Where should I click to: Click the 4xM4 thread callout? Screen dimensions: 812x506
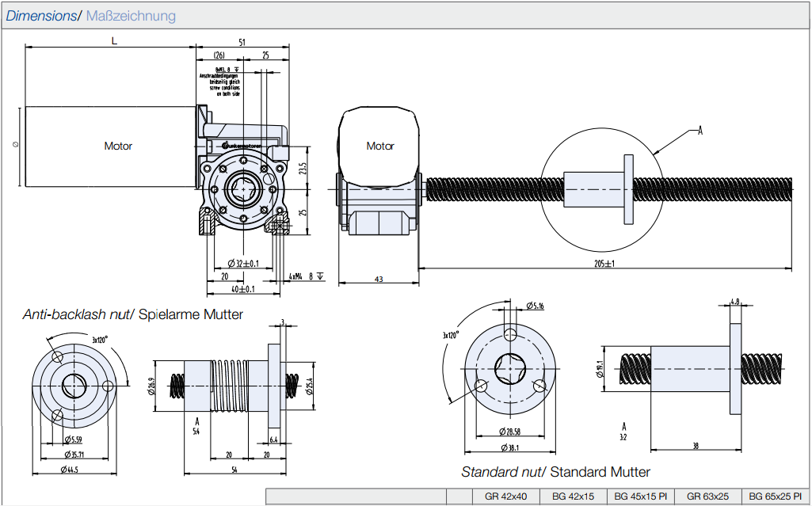tap(295, 276)
